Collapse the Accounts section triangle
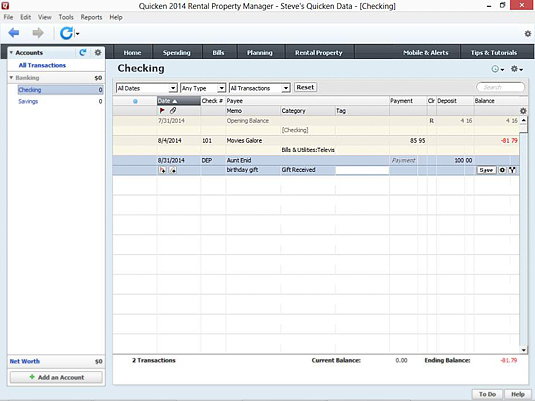This screenshot has width=535, height=401. (x=11, y=53)
